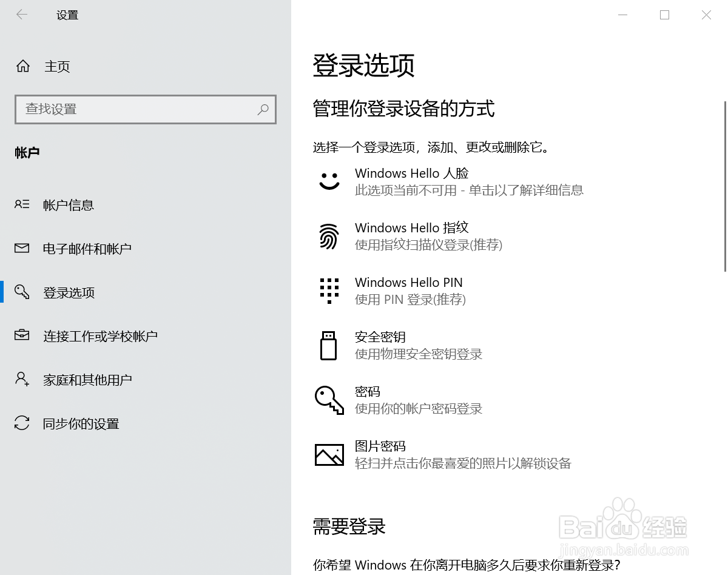The height and width of the screenshot is (575, 728).
Task: Click the picture icon for 图片密码
Action: click(x=329, y=454)
